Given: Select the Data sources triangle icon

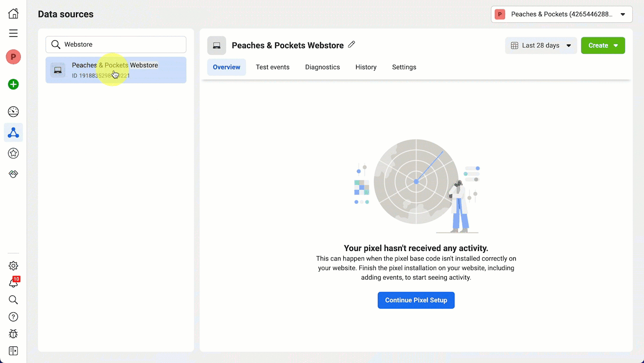Looking at the screenshot, I should (13, 132).
